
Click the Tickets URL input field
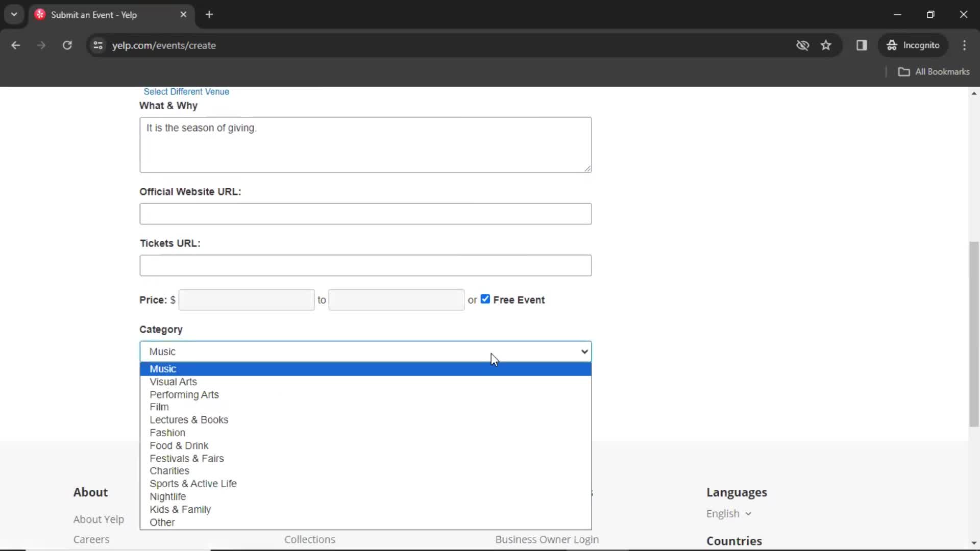tap(365, 265)
